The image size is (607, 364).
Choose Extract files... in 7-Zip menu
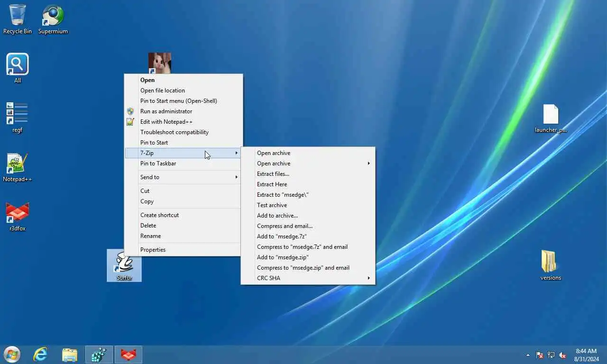click(x=308, y=174)
